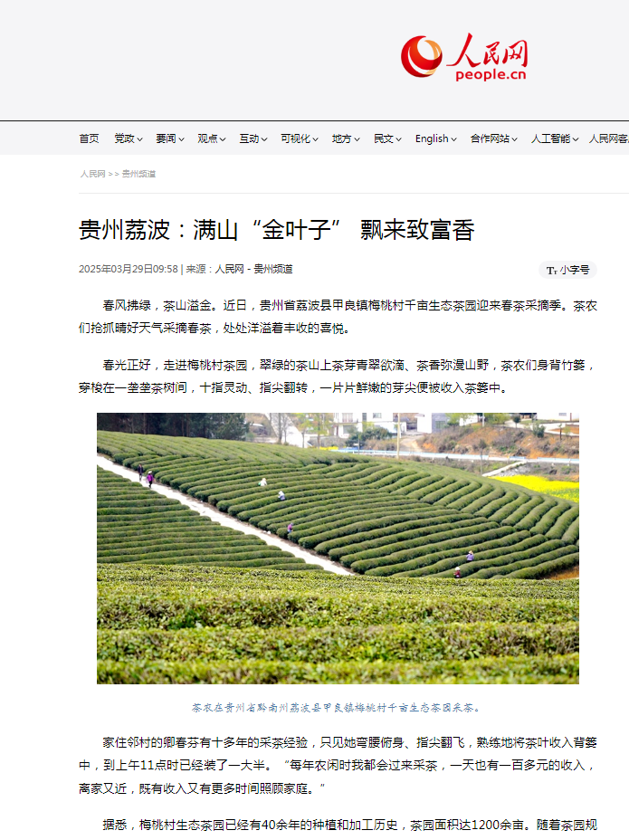Click the paragraph starting 春光正好
Viewport: 629px width, 840px height.
click(x=338, y=377)
